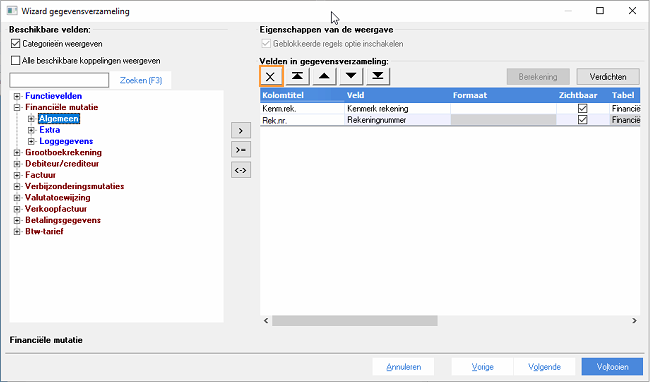650x382 pixels.
Task: Expand the Extra subnode
Action: click(31, 130)
